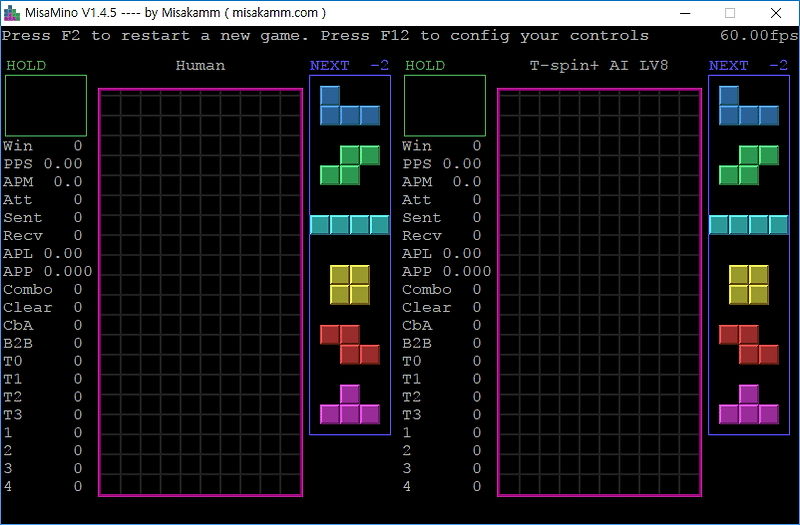Click the Human APM 0.0 stat
This screenshot has height=525, width=800.
(43, 182)
